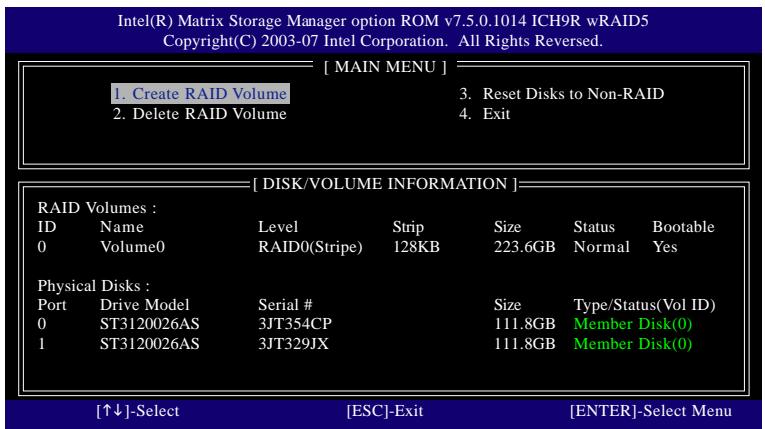Click the DISK/VOLUME INFORMATION heading

pyautogui.click(x=385, y=184)
